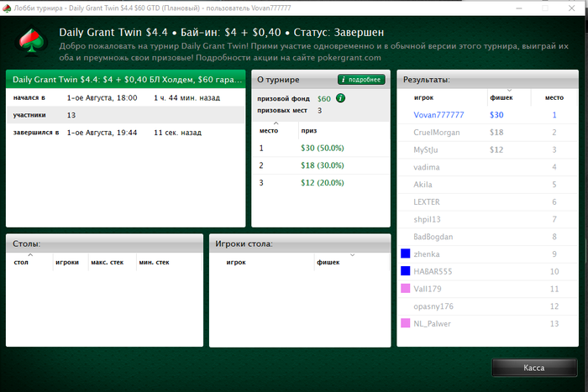This screenshot has width=588, height=392.
Task: Click the small spade icon in title bar
Action: pos(7,8)
